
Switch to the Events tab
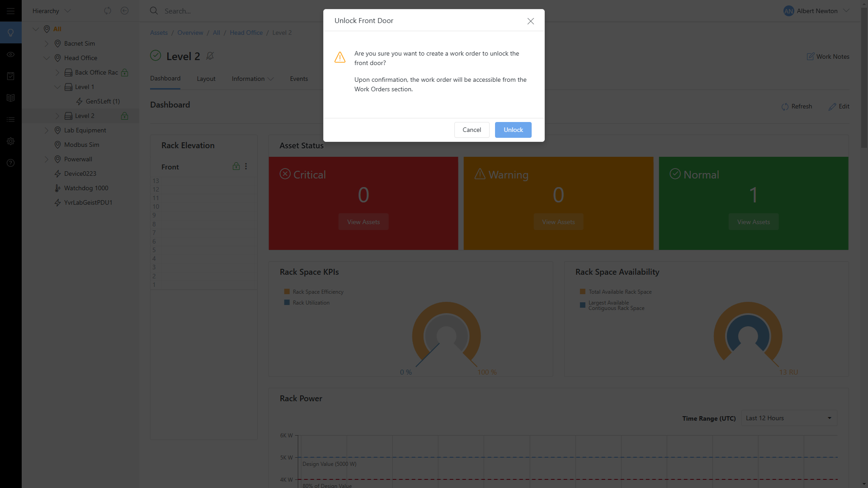[x=299, y=79]
